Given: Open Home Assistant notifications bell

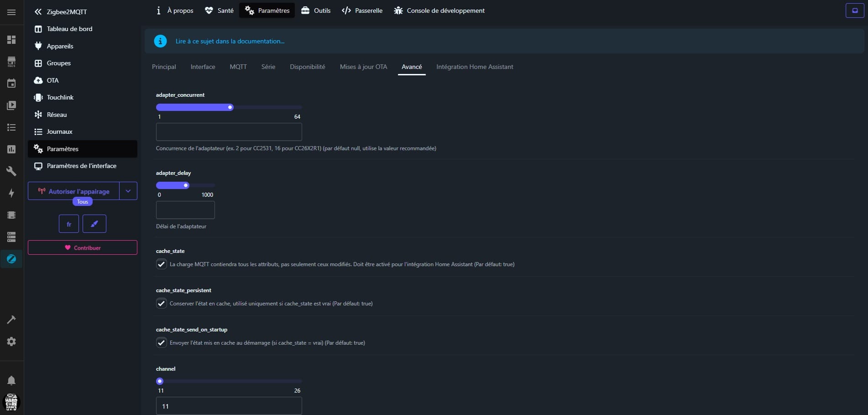Looking at the screenshot, I should pos(11,380).
